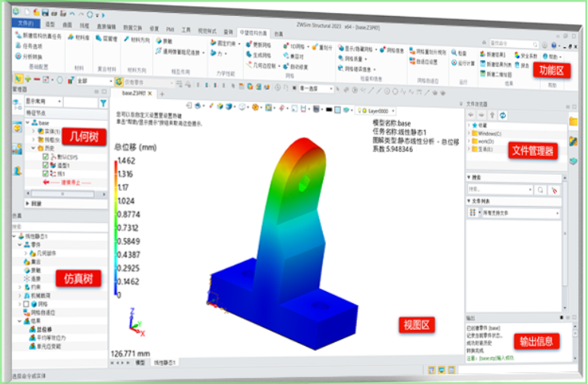Click the 检查 check icon
Screen dimensions: 588x384
(455, 54)
